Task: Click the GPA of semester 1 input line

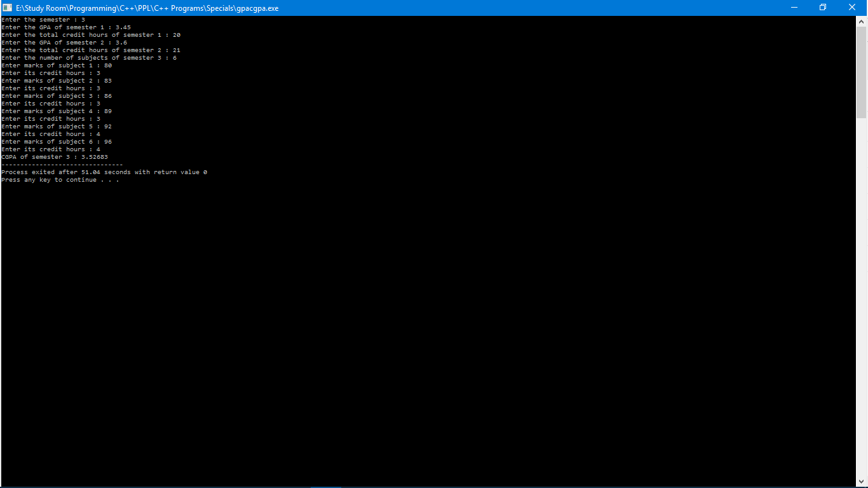Action: coord(65,27)
